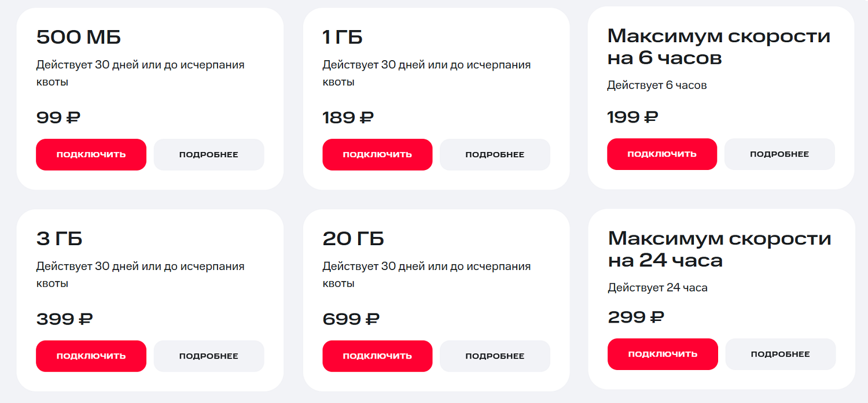Подключить пакет 20 ГБ

pyautogui.click(x=377, y=356)
